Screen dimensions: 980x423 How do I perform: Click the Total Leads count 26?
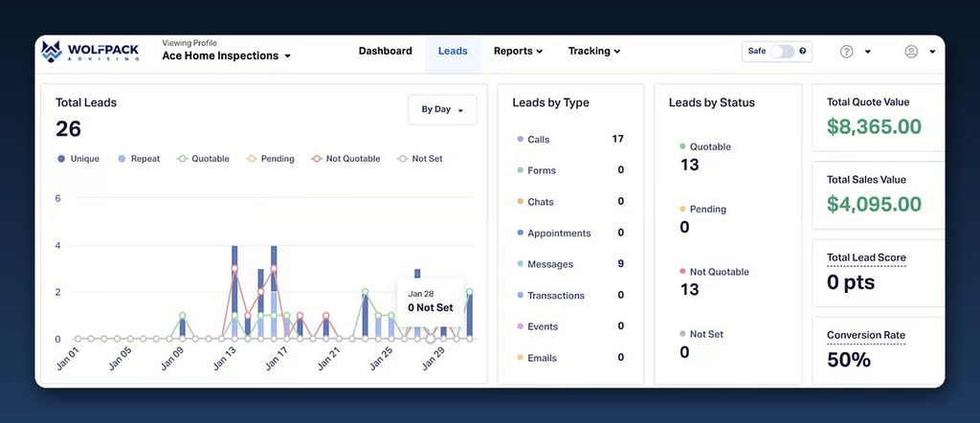tap(68, 128)
